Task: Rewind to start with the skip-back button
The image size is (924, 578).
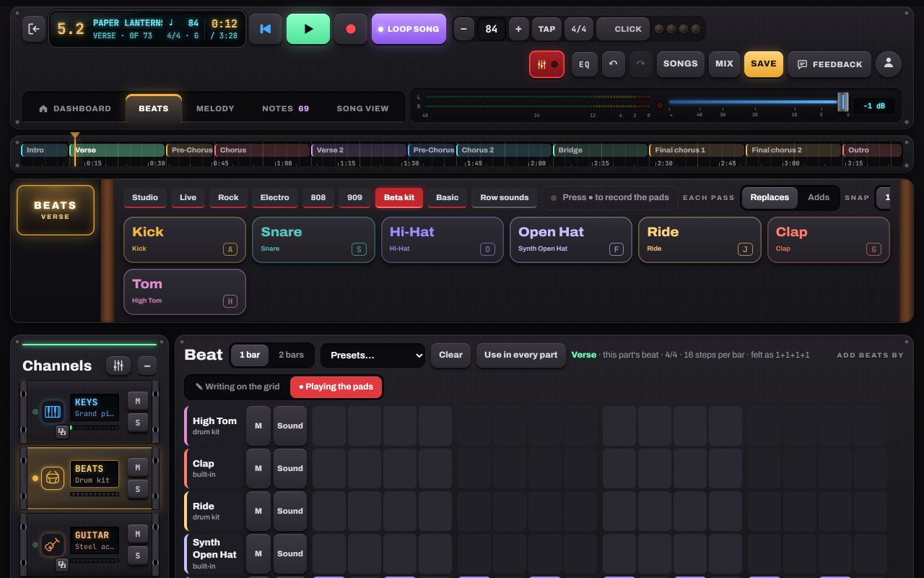Action: [266, 29]
